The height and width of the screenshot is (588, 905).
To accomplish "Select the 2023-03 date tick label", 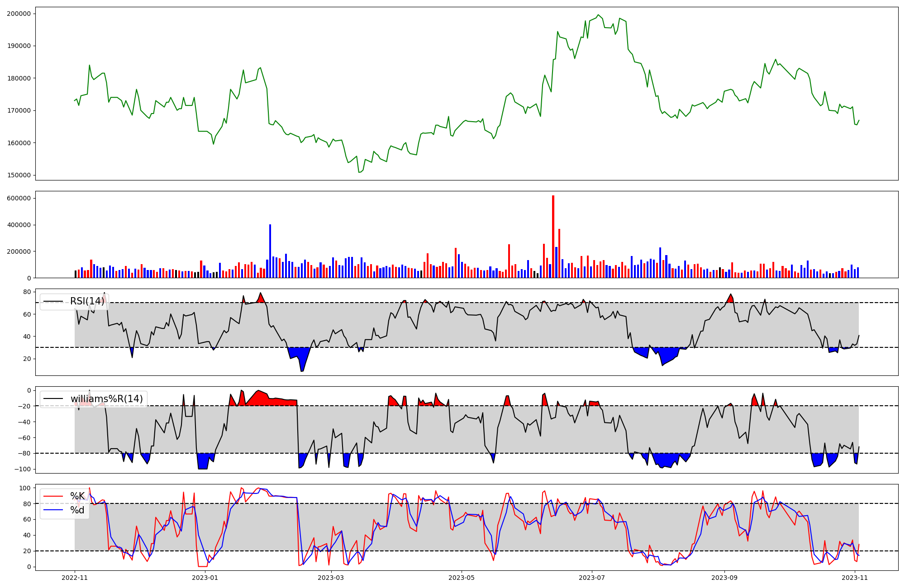I will (x=331, y=578).
